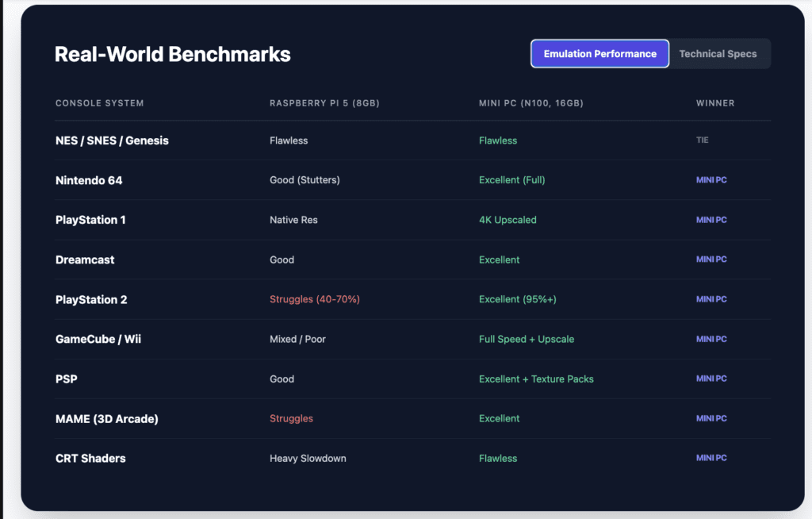The width and height of the screenshot is (812, 519).
Task: Click Flawless Mini PC cell in CRT Shaders row
Action: [498, 459]
